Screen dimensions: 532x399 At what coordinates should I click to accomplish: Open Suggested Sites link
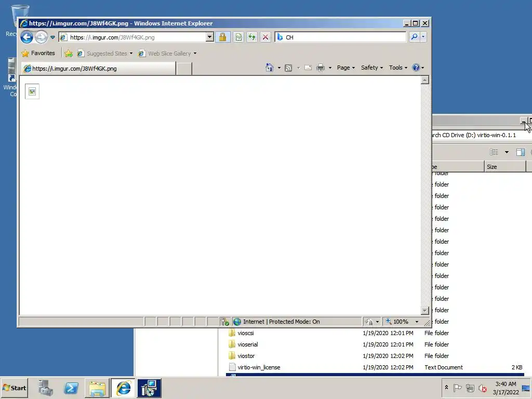pyautogui.click(x=104, y=54)
